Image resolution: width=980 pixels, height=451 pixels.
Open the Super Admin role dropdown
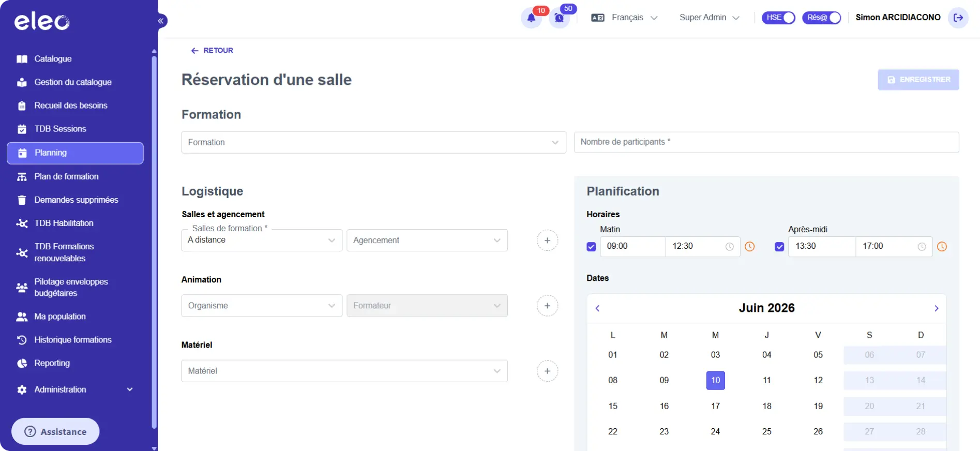point(709,18)
